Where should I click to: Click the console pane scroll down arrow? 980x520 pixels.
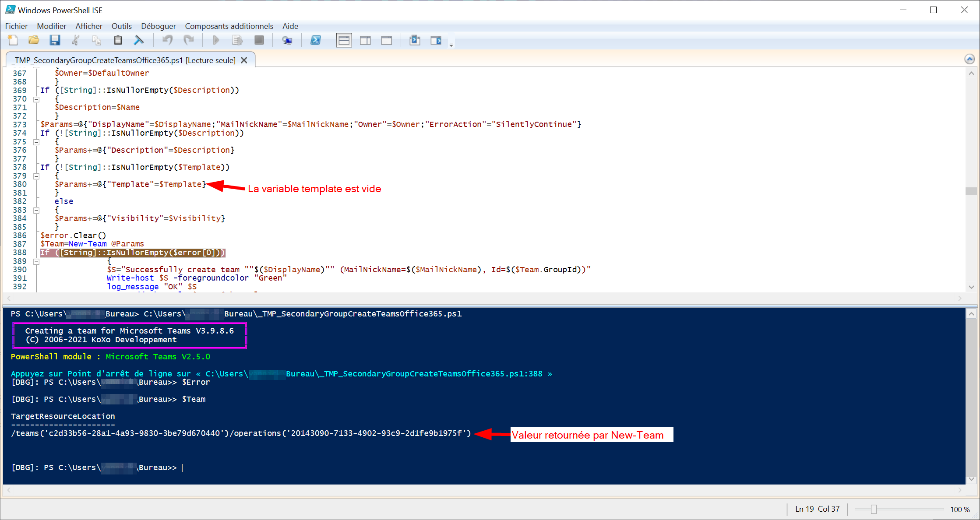(x=971, y=479)
